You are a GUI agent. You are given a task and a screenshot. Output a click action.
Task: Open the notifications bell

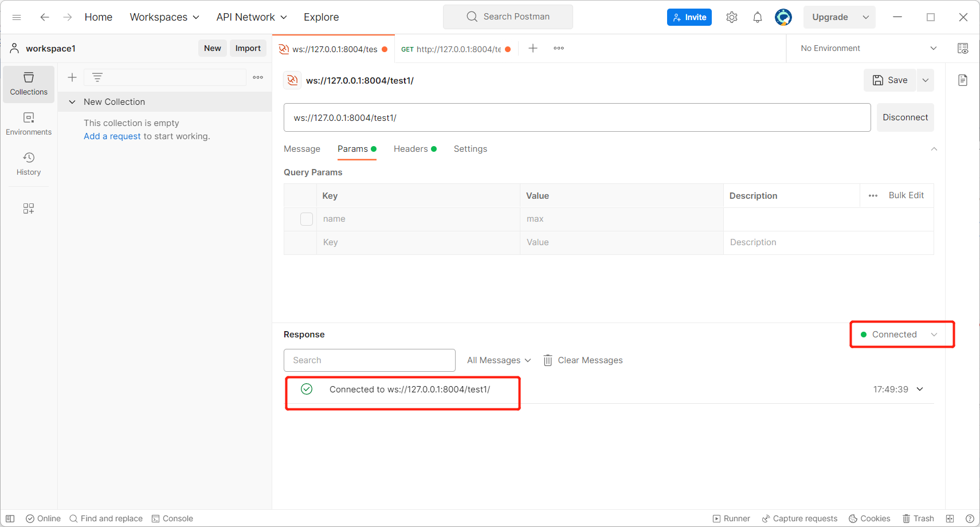tap(758, 17)
